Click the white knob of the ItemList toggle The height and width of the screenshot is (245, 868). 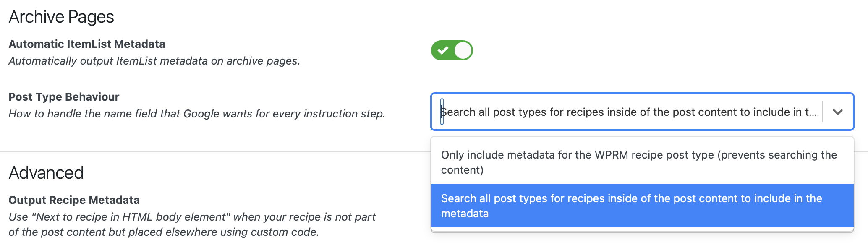(x=463, y=50)
